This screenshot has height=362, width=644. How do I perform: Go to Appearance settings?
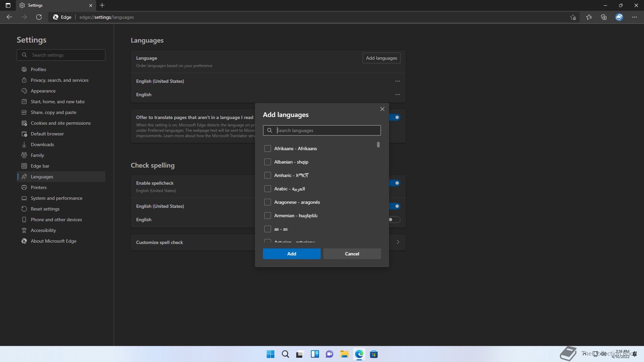tap(61, 91)
